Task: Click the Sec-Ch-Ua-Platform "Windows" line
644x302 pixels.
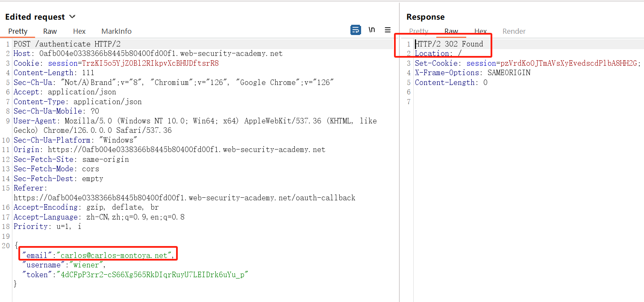Action: click(x=75, y=140)
